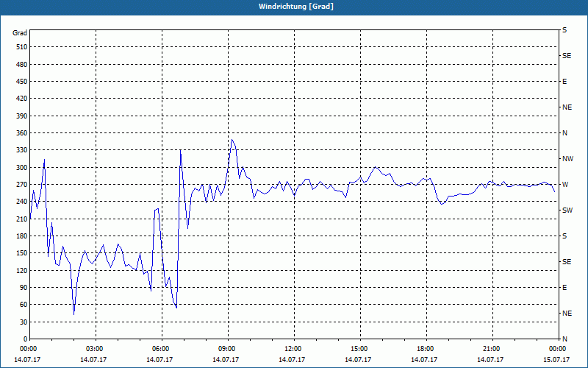Select the Grad unit label on the y-axis
Viewport: 588px width, 368px height.
(x=20, y=33)
